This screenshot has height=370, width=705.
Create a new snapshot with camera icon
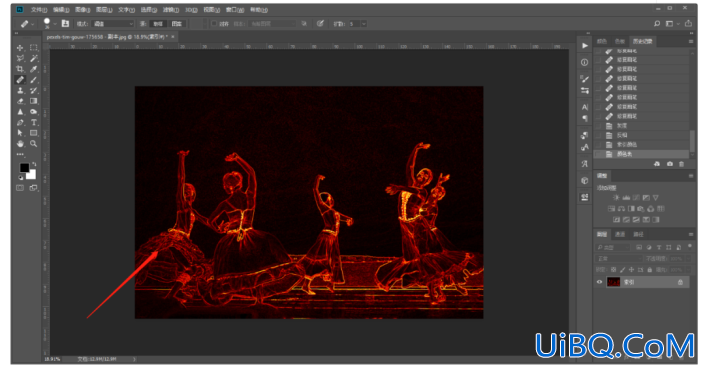[669, 164]
